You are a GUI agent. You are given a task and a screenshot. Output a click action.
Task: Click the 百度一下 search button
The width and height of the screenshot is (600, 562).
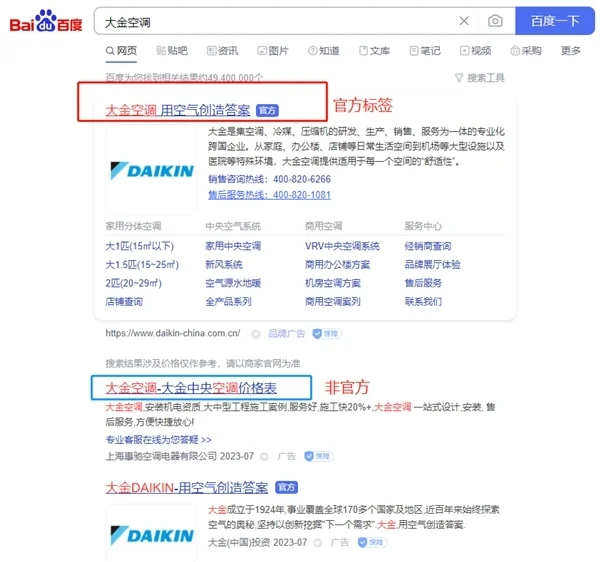click(555, 21)
